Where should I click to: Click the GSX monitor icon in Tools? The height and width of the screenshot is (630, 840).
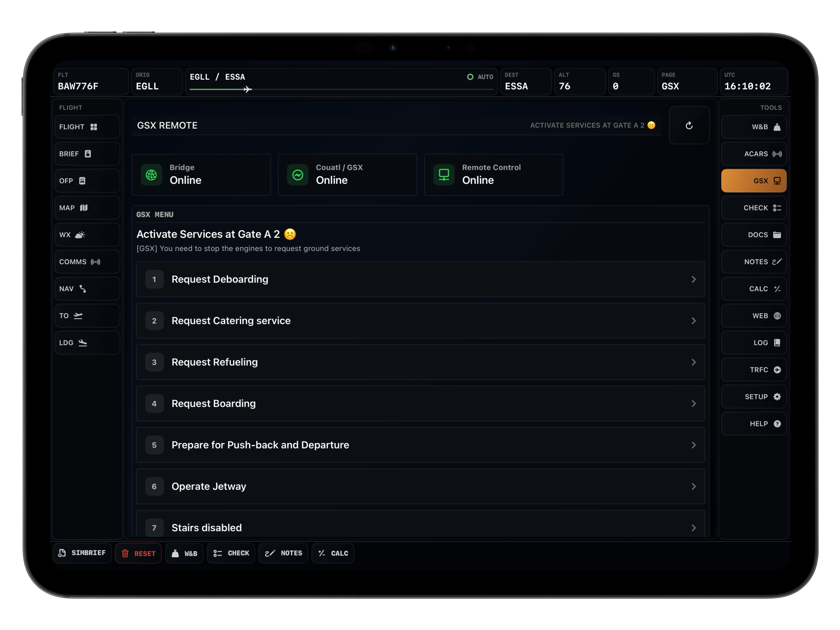click(777, 181)
